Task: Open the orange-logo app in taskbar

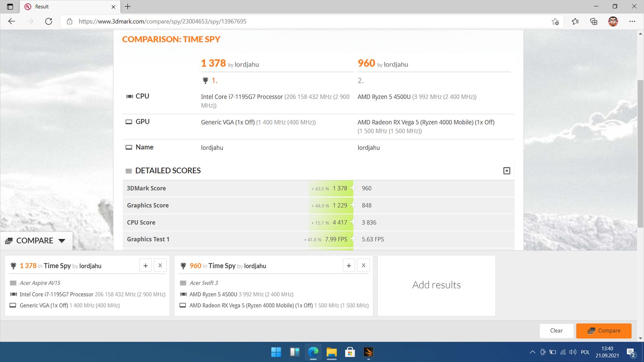Action: point(368,352)
